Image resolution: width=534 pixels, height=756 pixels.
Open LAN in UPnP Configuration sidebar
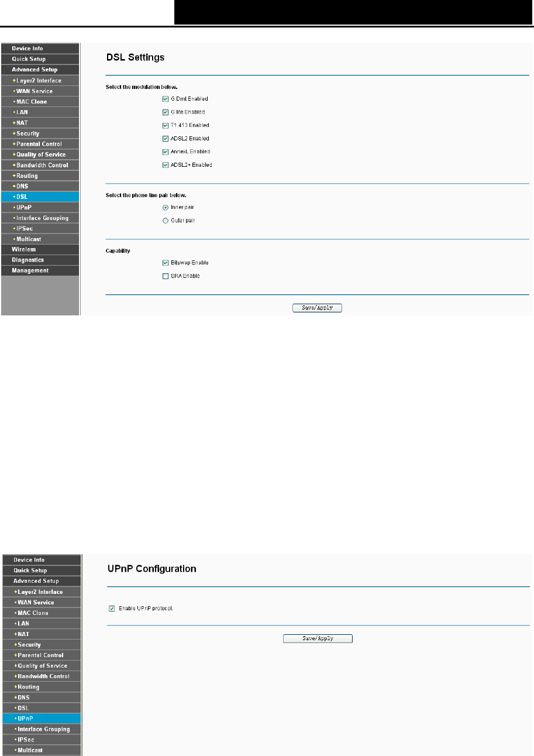point(42,623)
